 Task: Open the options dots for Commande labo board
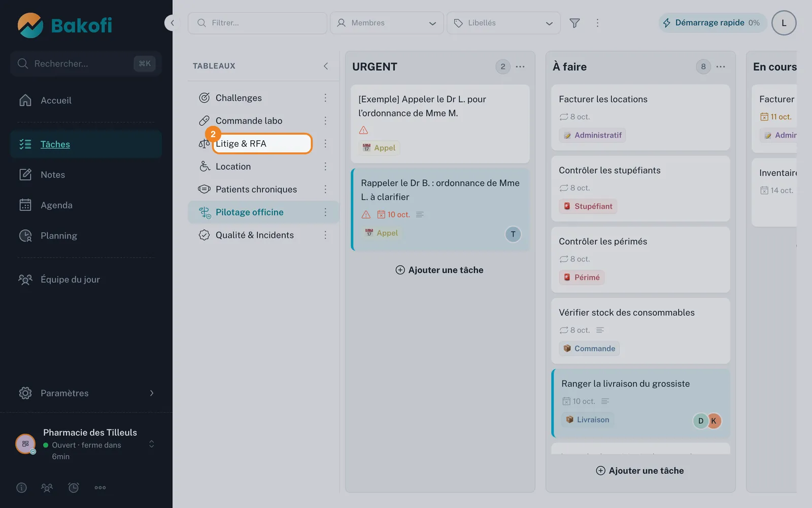pos(325,120)
